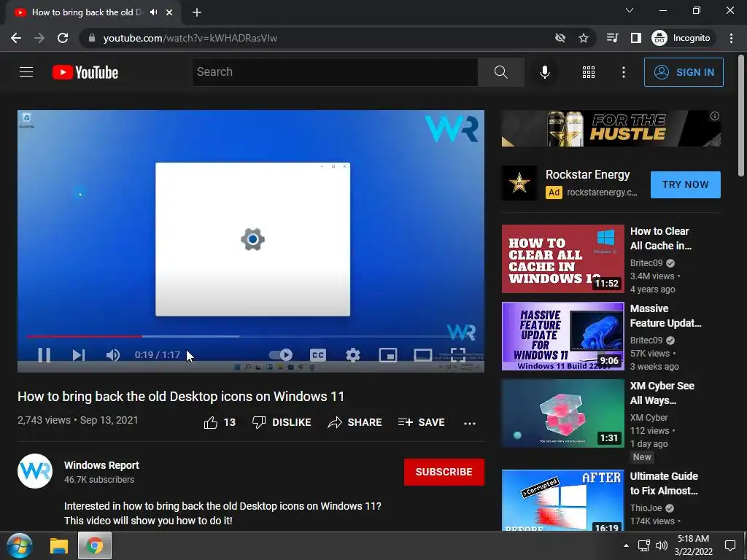Pause the video
This screenshot has width=747, height=560.
[44, 355]
